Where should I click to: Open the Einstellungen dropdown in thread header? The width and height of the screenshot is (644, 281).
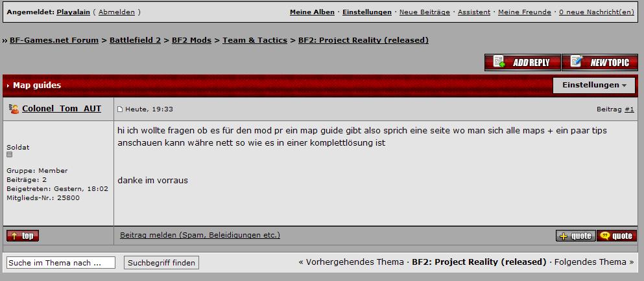pos(594,85)
